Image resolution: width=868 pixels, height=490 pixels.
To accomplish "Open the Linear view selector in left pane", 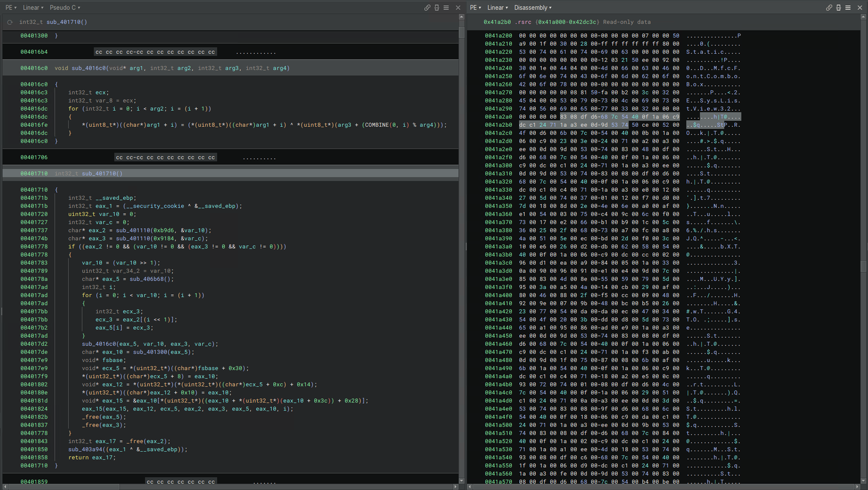I will tap(32, 8).
